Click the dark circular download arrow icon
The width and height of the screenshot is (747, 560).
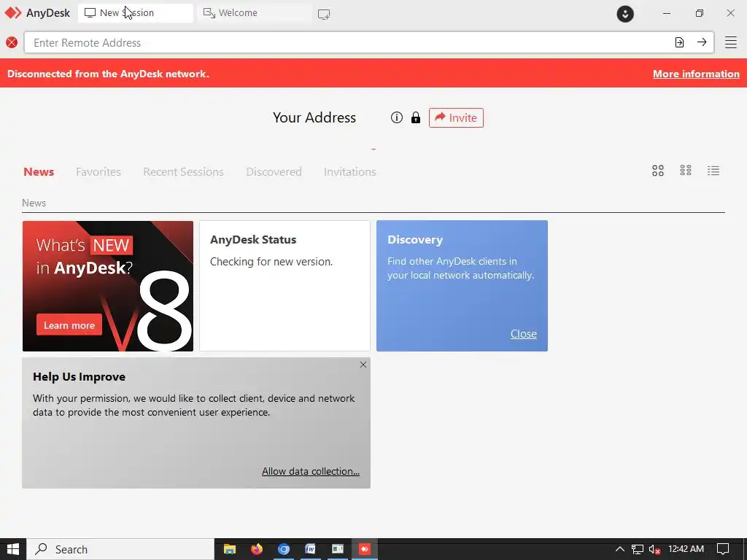[x=625, y=14]
